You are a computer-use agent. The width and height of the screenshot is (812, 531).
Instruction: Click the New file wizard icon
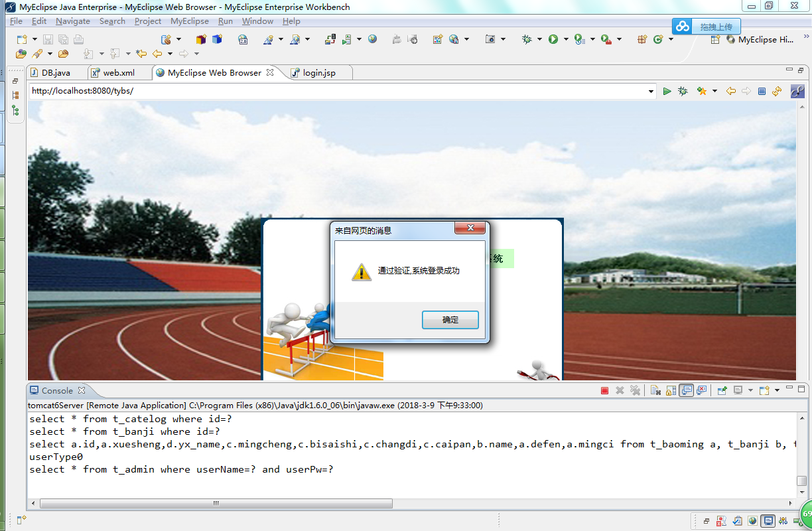coord(22,40)
